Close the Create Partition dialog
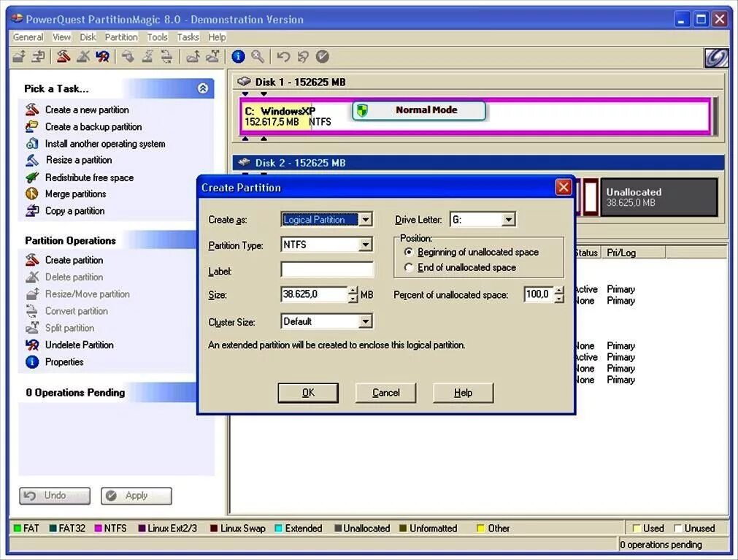This screenshot has width=738, height=560. pos(564,188)
